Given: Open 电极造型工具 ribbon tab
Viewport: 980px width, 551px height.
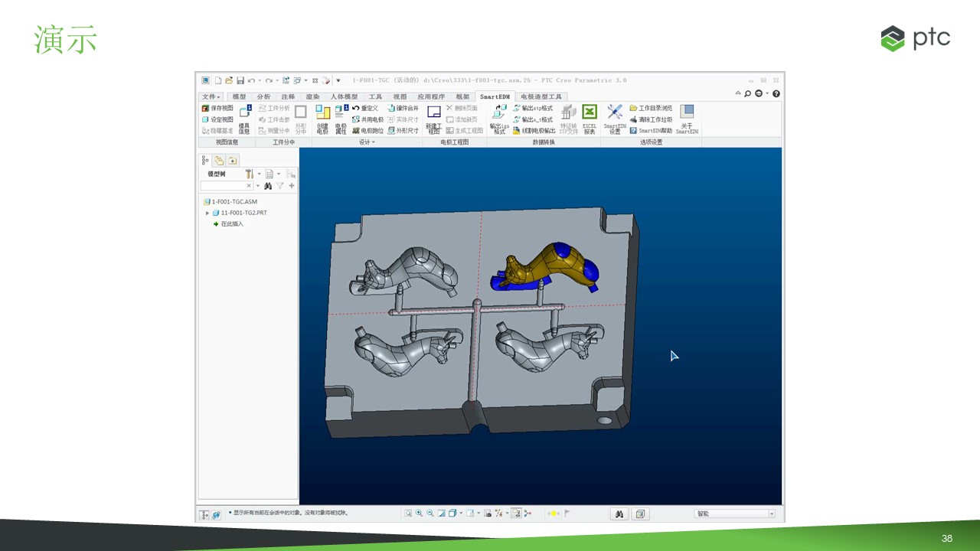Looking at the screenshot, I should point(541,97).
